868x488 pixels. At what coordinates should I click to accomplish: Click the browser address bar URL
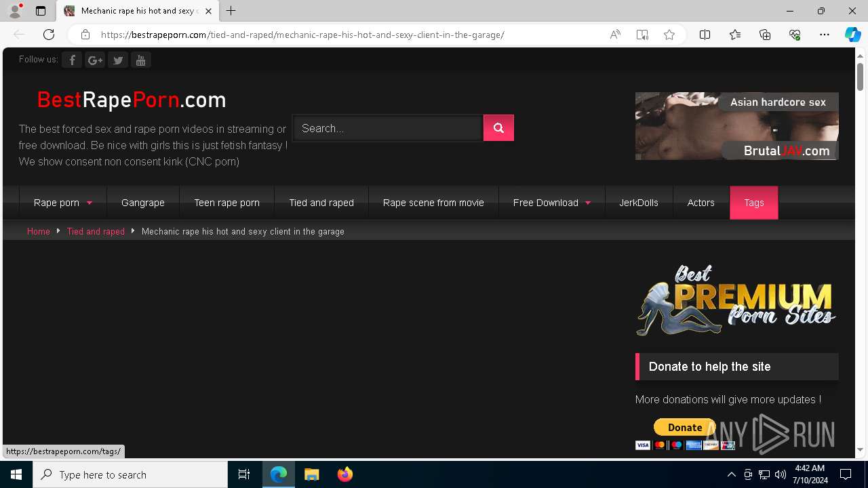[302, 35]
